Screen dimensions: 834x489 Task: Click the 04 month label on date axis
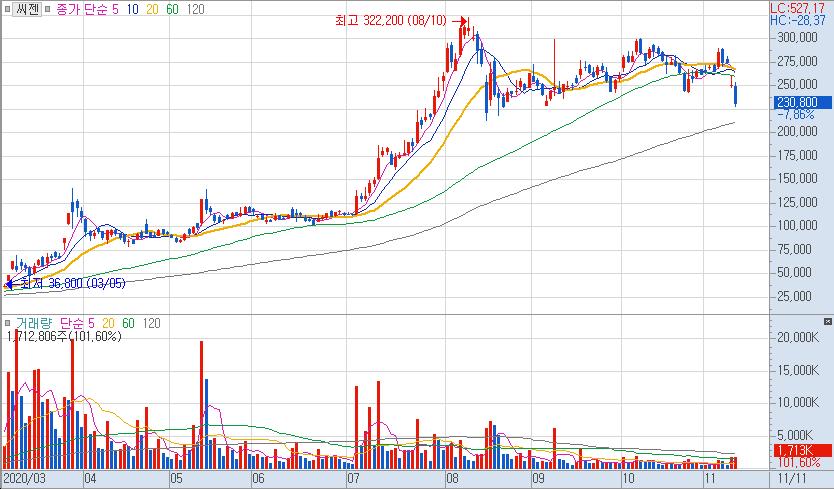[x=90, y=478]
